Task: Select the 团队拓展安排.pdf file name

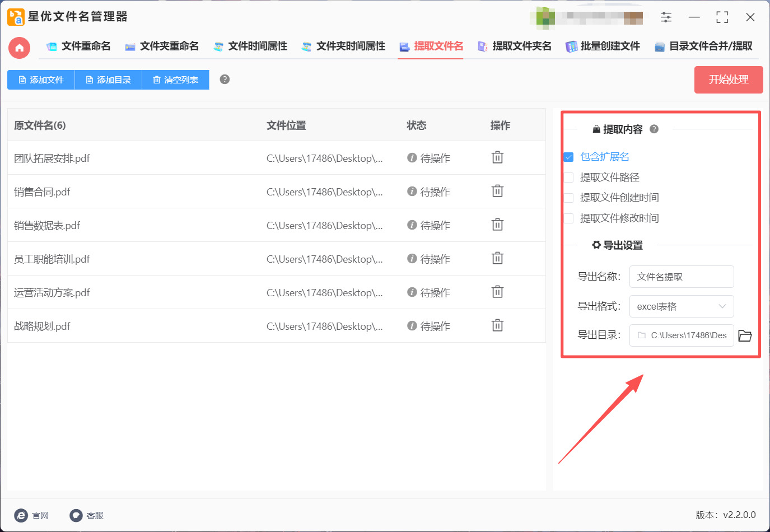Action: [x=52, y=158]
